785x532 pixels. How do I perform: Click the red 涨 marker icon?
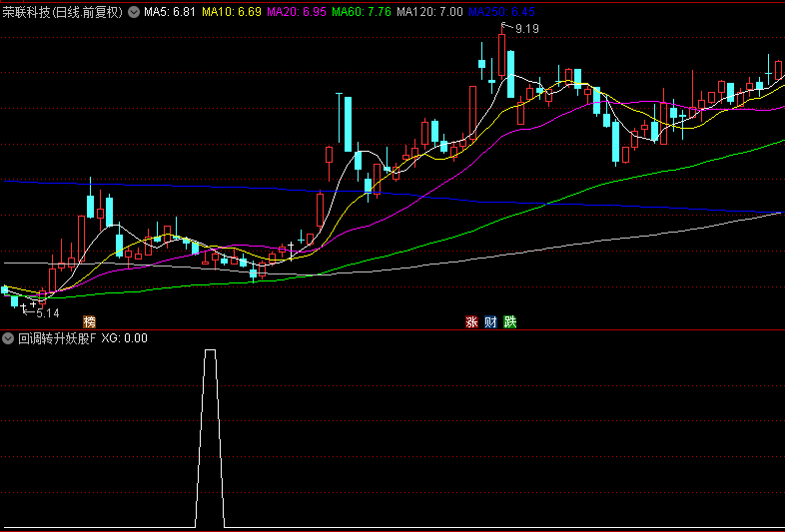click(x=470, y=321)
